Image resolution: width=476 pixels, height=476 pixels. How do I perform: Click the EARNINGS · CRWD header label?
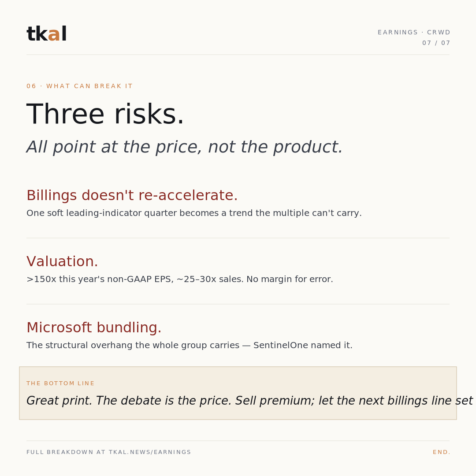tap(414, 32)
